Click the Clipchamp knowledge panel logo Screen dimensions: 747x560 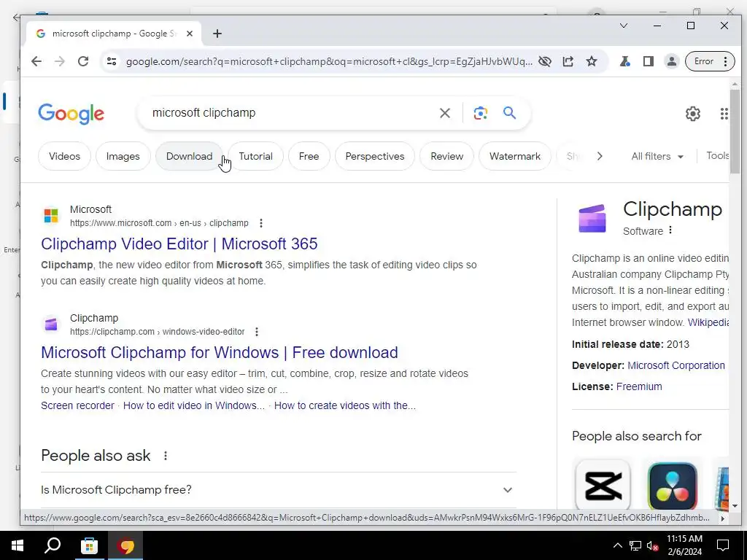(x=592, y=218)
